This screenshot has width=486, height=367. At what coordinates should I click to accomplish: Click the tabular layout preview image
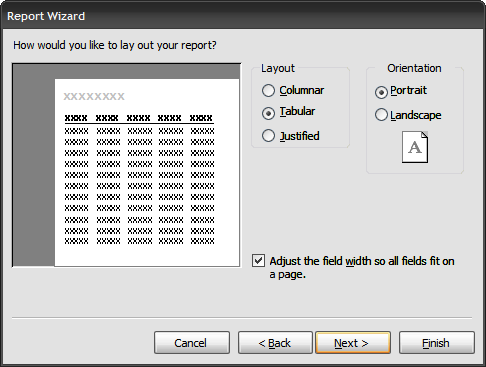(126, 165)
